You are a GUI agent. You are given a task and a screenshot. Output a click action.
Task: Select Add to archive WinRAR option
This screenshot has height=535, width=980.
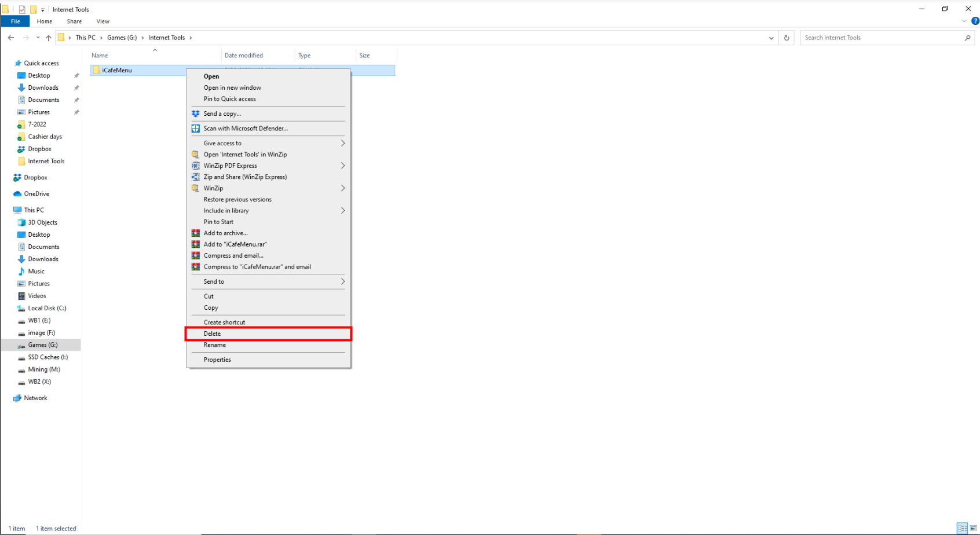point(225,233)
